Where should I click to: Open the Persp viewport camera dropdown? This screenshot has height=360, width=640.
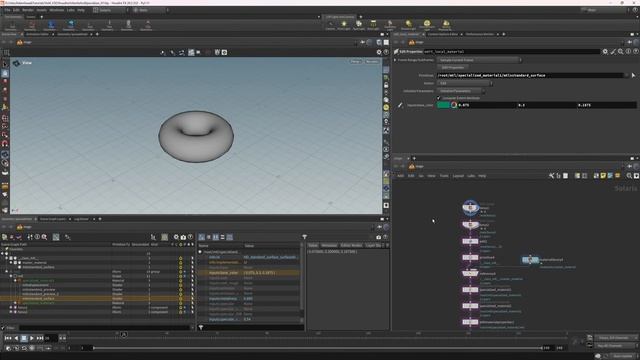tap(356, 62)
